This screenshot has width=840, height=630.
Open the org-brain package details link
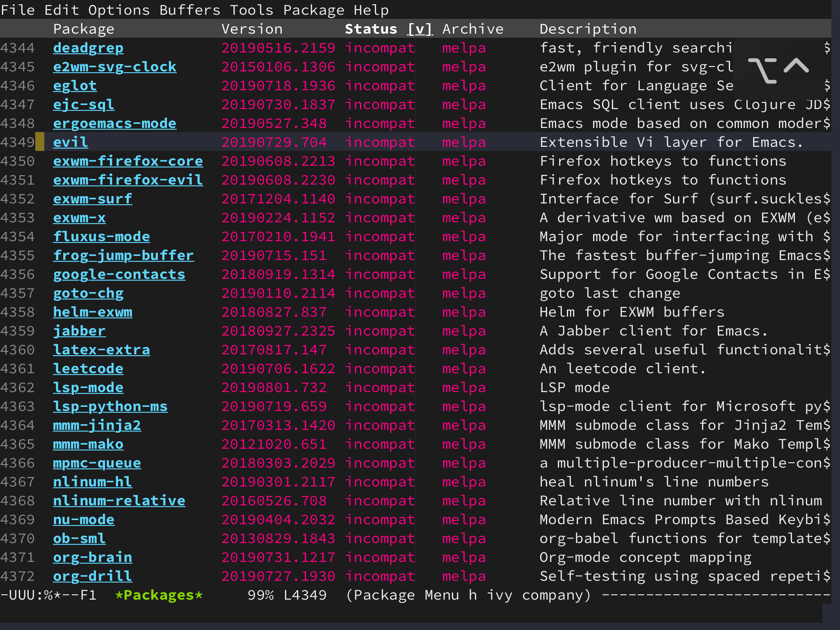pos(92,557)
